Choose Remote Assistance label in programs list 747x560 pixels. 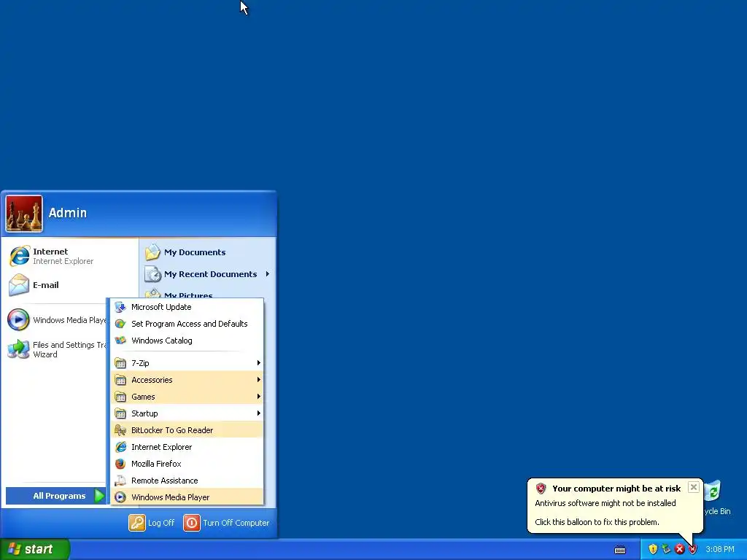(x=165, y=481)
